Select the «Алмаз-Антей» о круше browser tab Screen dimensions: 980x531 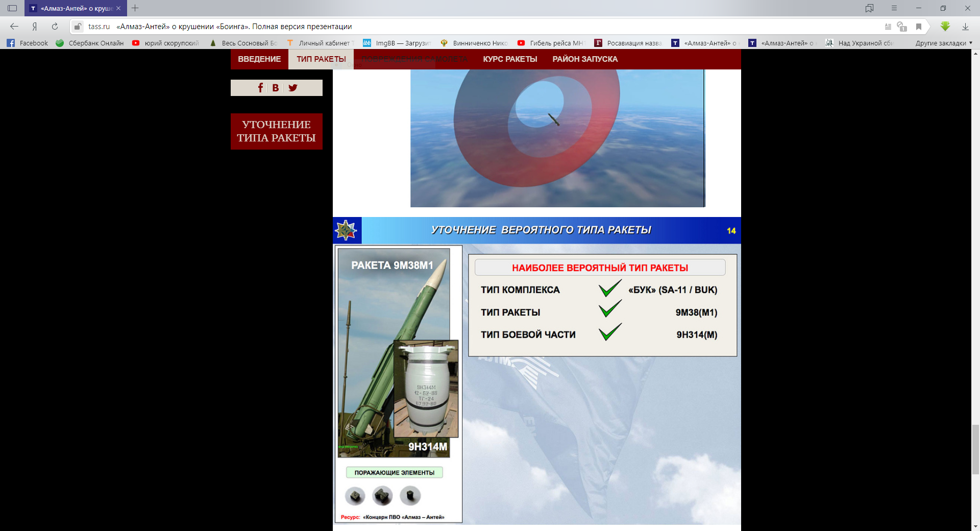click(x=75, y=8)
